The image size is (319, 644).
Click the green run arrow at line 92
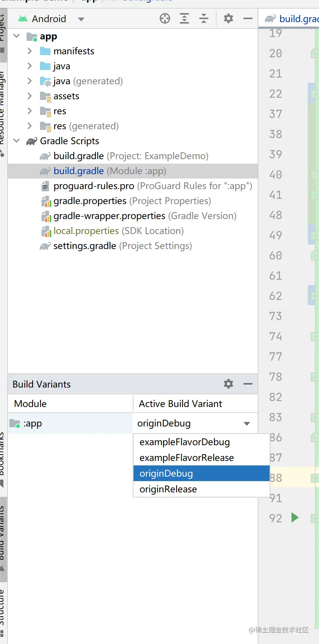tap(295, 518)
